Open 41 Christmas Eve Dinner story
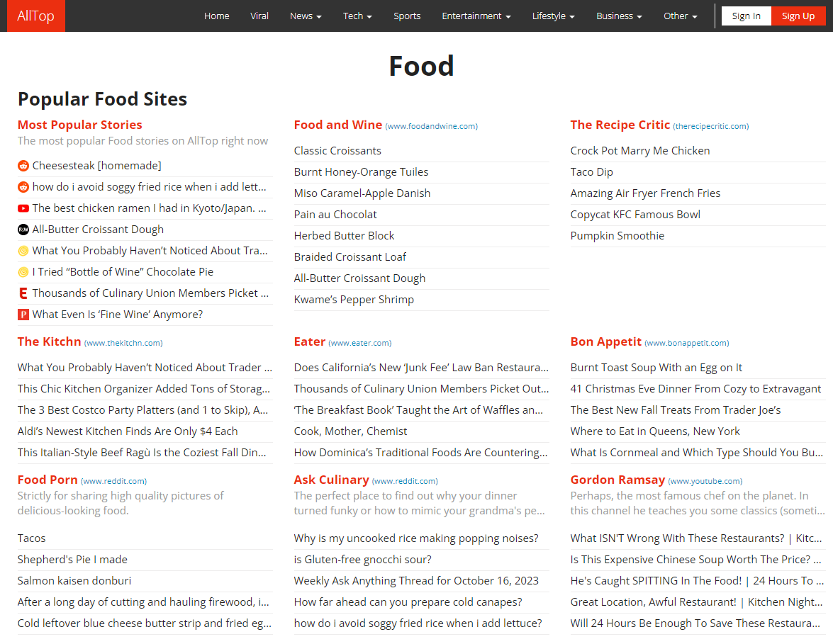 (x=696, y=389)
